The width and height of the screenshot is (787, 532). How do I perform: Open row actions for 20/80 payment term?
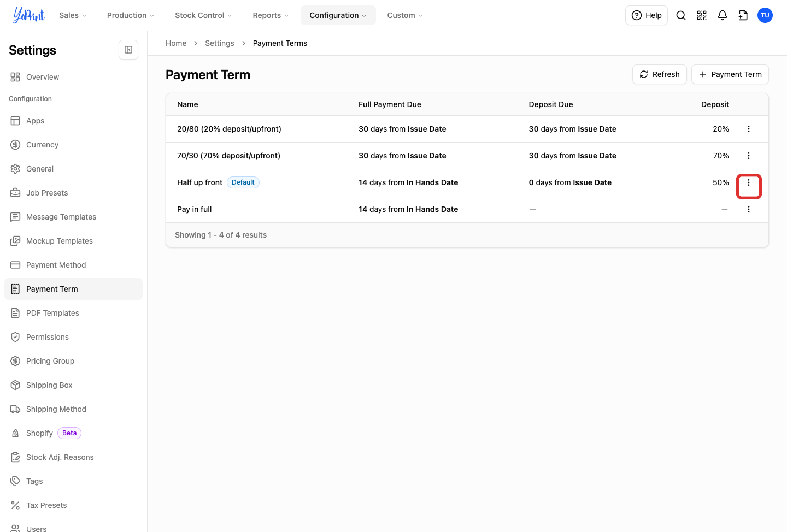(x=749, y=129)
